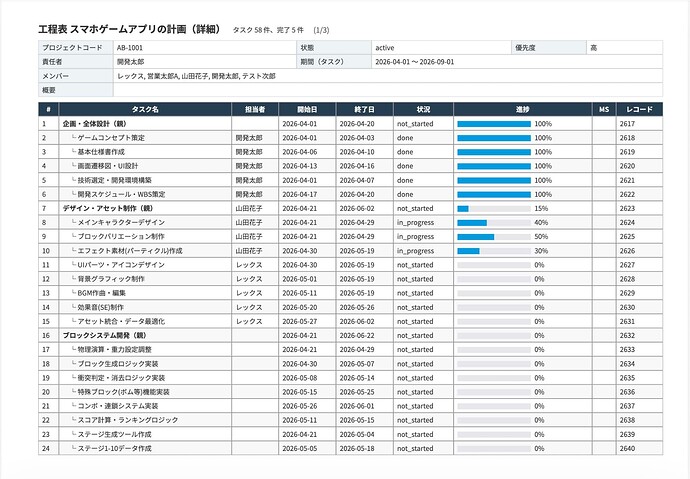Select the task ブロック生成ロジック実装
This screenshot has height=479, width=690.
point(118,364)
